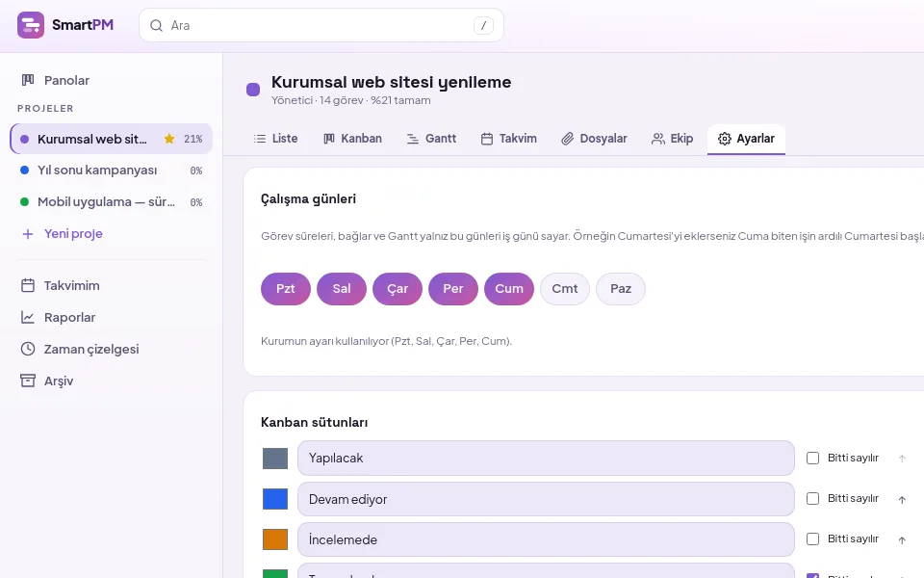Click the Takvimim calendar icon
The width and height of the screenshot is (924, 578).
(x=28, y=285)
